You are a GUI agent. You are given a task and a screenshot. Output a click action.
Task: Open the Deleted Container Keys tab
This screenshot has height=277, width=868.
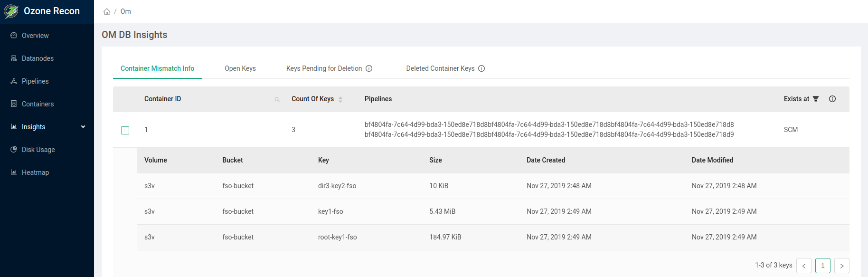(x=440, y=68)
